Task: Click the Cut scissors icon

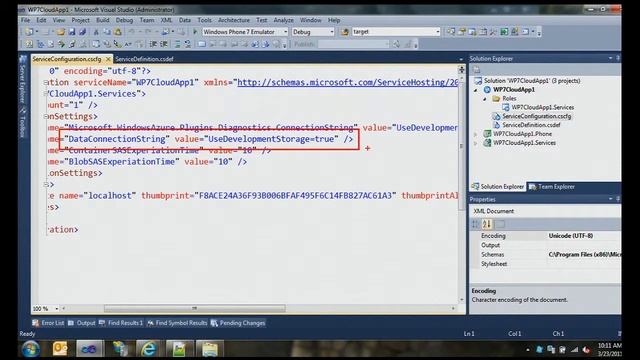Action: [96, 31]
